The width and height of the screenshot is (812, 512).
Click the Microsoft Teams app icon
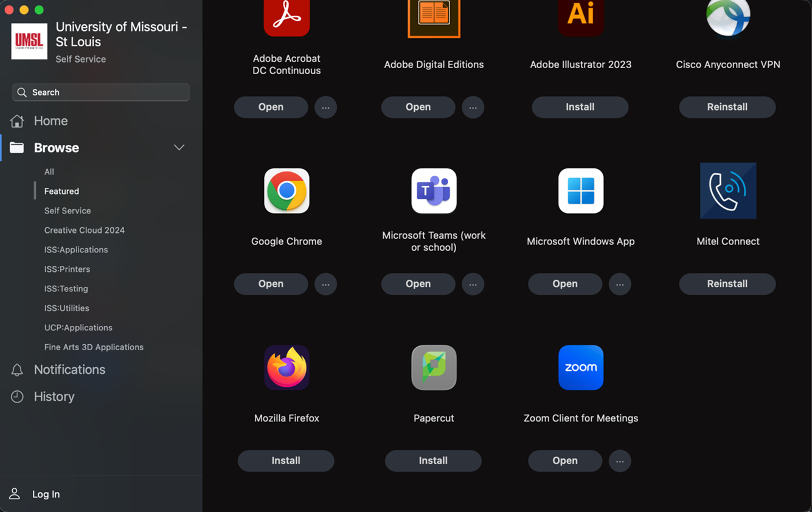click(x=434, y=191)
